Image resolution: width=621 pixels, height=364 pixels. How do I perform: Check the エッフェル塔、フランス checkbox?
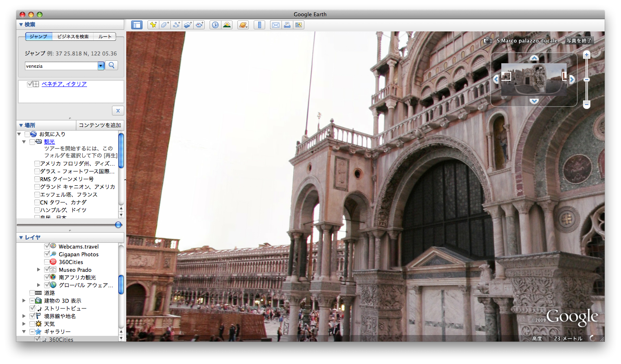[x=37, y=195]
